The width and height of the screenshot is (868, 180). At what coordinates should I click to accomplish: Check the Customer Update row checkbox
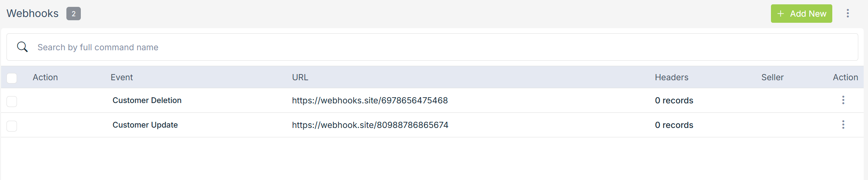click(12, 126)
